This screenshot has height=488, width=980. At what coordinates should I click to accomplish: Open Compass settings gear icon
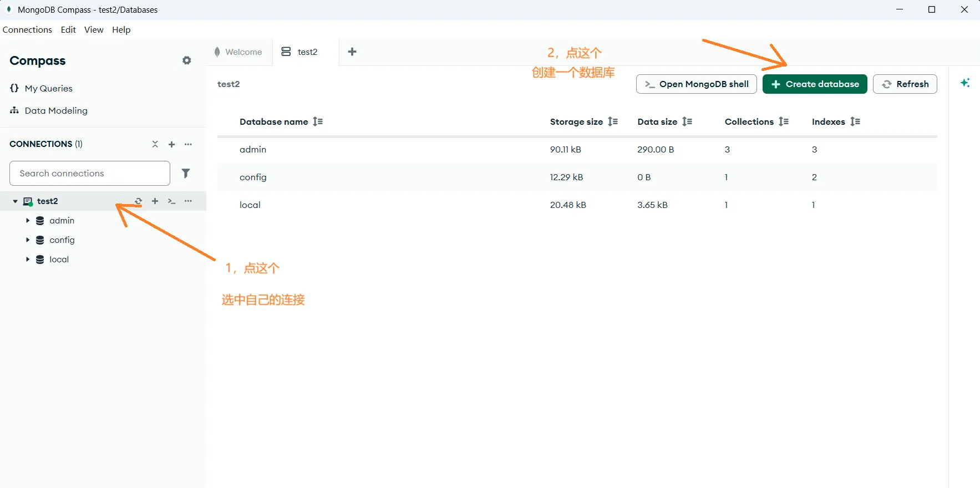click(x=187, y=60)
